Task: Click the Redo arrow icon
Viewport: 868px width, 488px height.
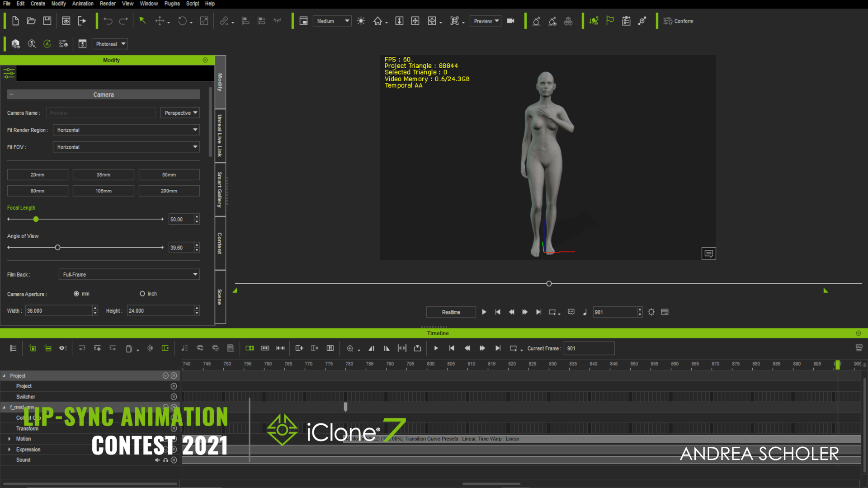Action: coord(123,21)
